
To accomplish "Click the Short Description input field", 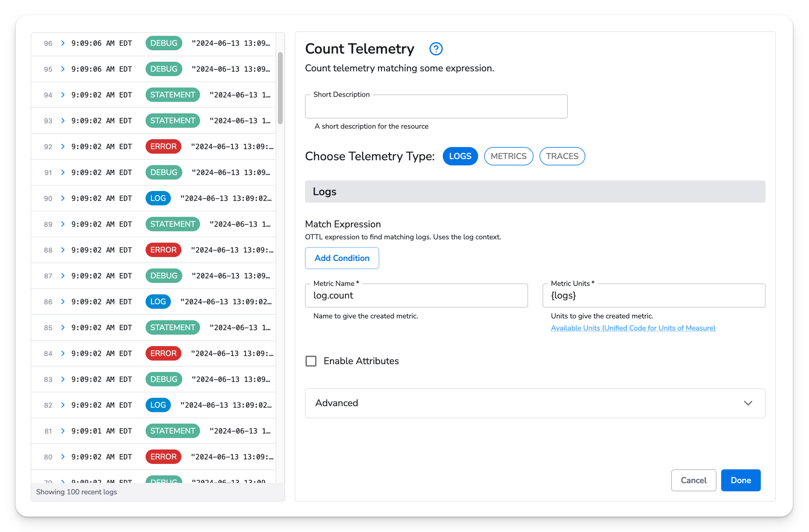I will coord(436,107).
